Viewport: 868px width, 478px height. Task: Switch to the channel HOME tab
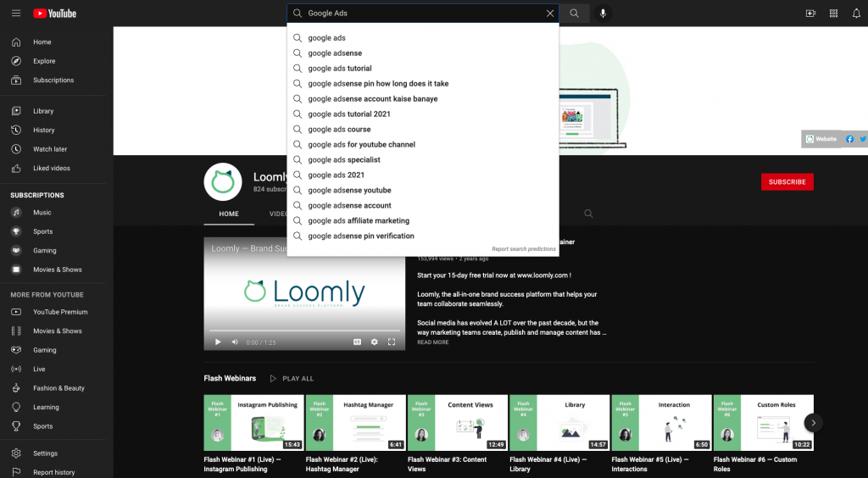[229, 214]
